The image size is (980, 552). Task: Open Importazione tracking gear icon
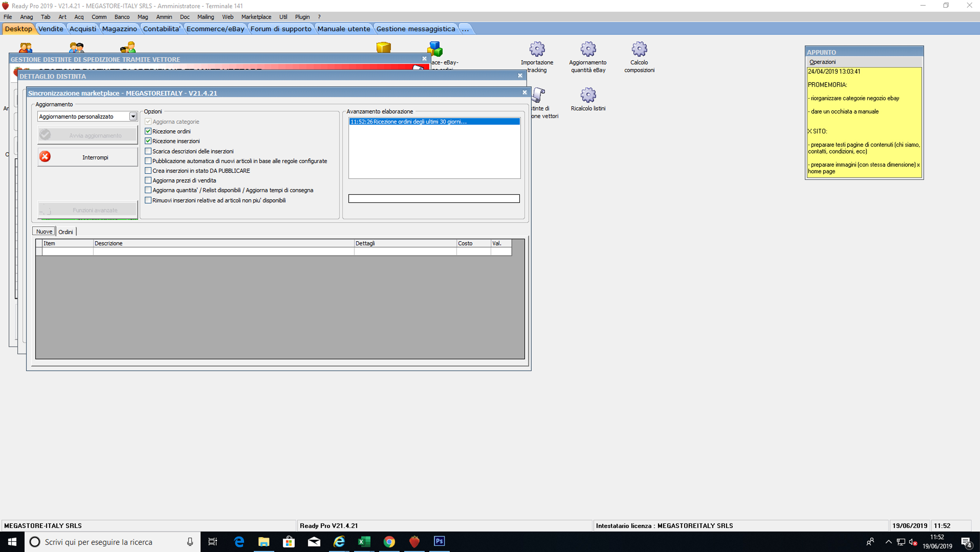click(537, 49)
